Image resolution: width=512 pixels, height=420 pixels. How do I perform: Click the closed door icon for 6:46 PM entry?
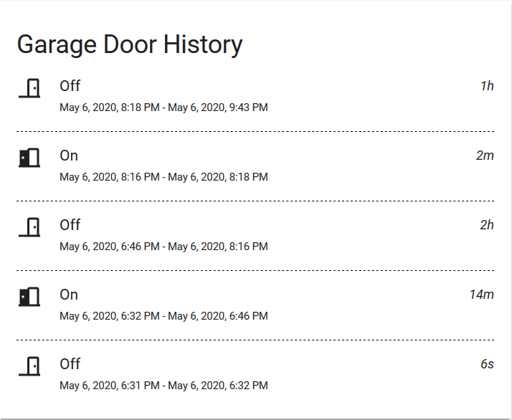pyautogui.click(x=29, y=227)
